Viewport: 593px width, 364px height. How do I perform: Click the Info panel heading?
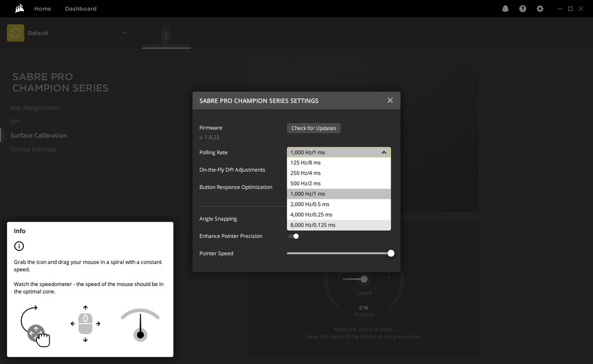[20, 231]
